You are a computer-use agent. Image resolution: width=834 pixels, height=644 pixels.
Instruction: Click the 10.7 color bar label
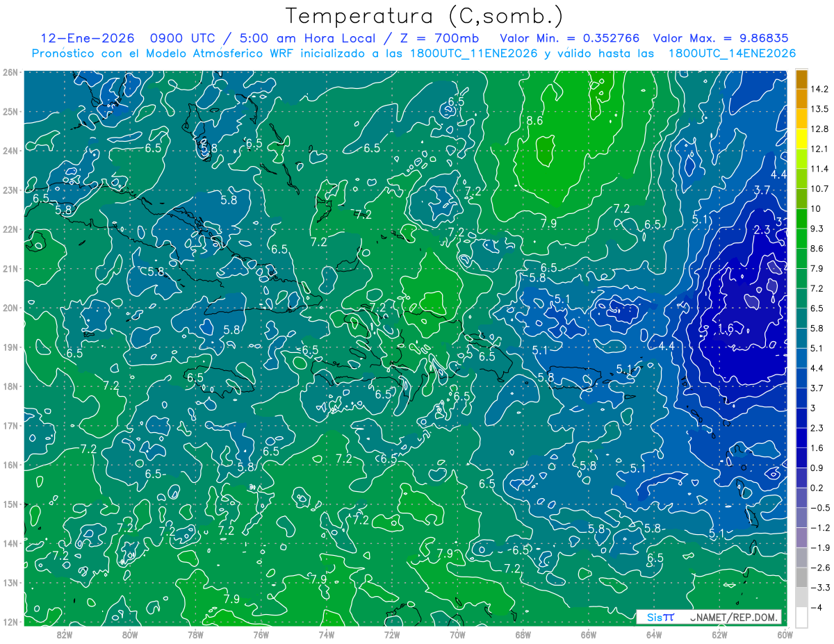819,189
